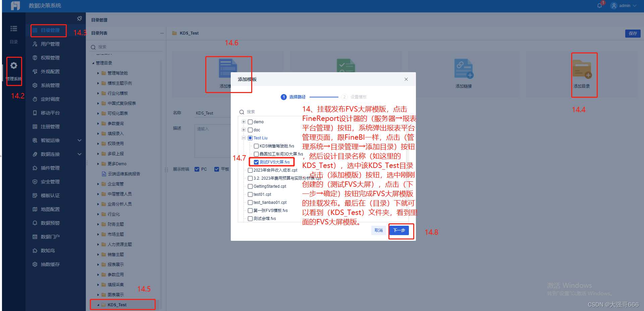Toggle the Test Liu folder checkbox

click(250, 138)
